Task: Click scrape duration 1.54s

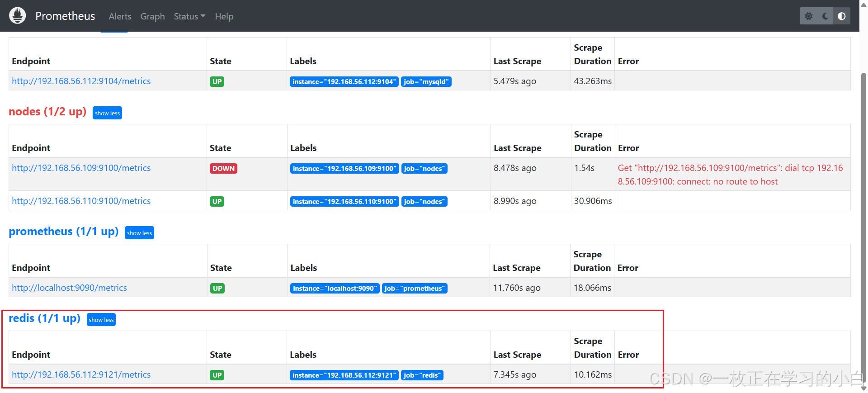Action: tap(584, 168)
